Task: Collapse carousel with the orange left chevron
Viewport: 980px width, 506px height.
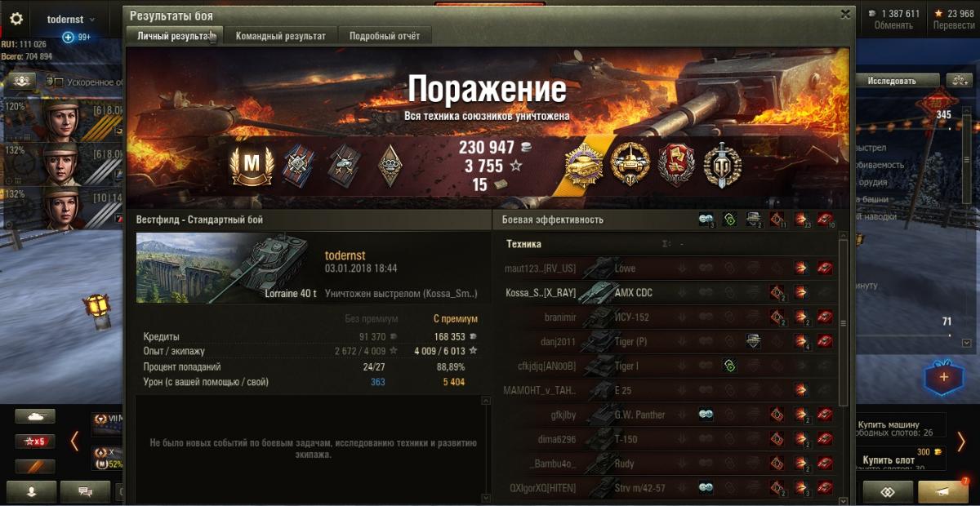Action: click(x=74, y=441)
